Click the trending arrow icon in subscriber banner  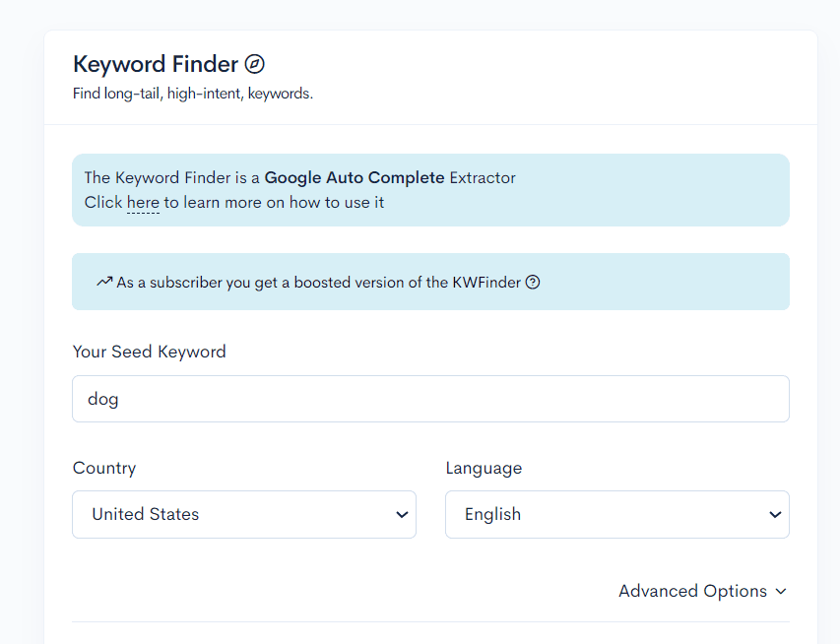click(102, 282)
